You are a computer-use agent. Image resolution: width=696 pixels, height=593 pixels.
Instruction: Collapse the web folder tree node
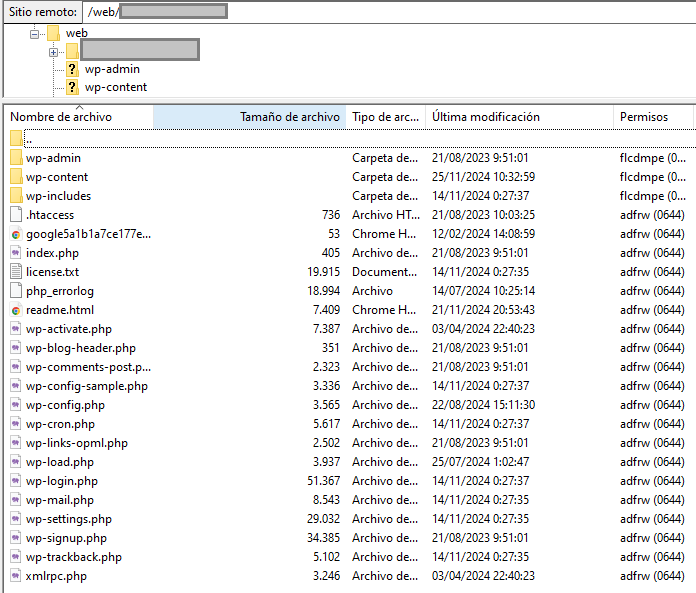34,33
